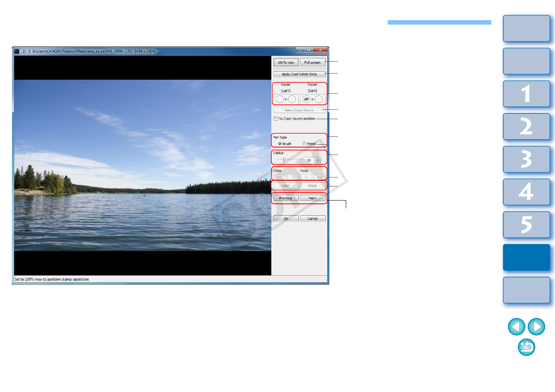The image size is (555, 392).
Task: Open the first blank tab in sidebar
Action: pos(527,28)
